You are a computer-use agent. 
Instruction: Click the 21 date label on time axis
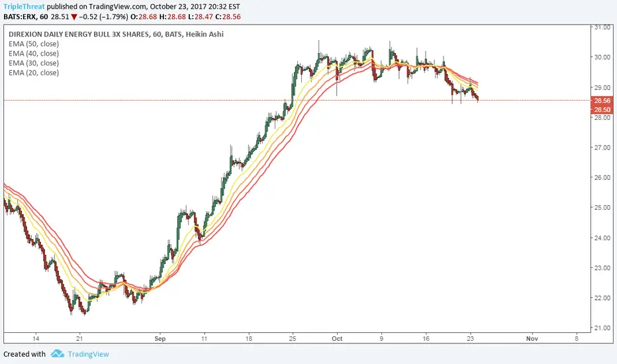point(80,338)
